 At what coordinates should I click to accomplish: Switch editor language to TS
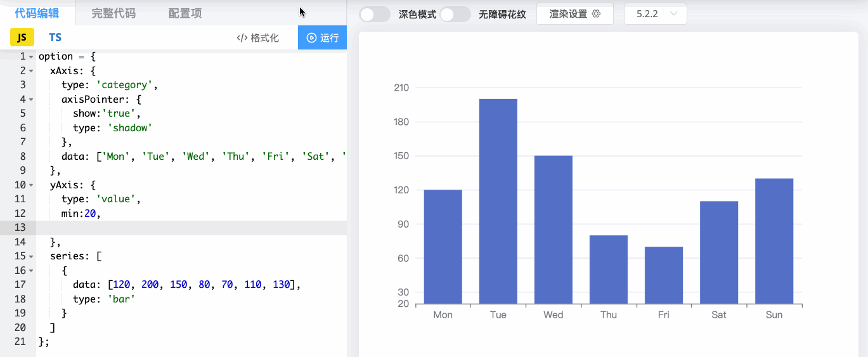click(x=55, y=37)
